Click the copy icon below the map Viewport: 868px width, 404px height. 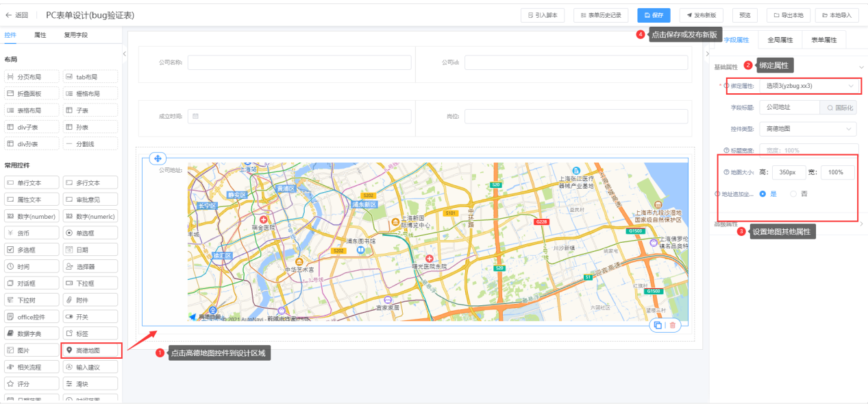coord(658,326)
